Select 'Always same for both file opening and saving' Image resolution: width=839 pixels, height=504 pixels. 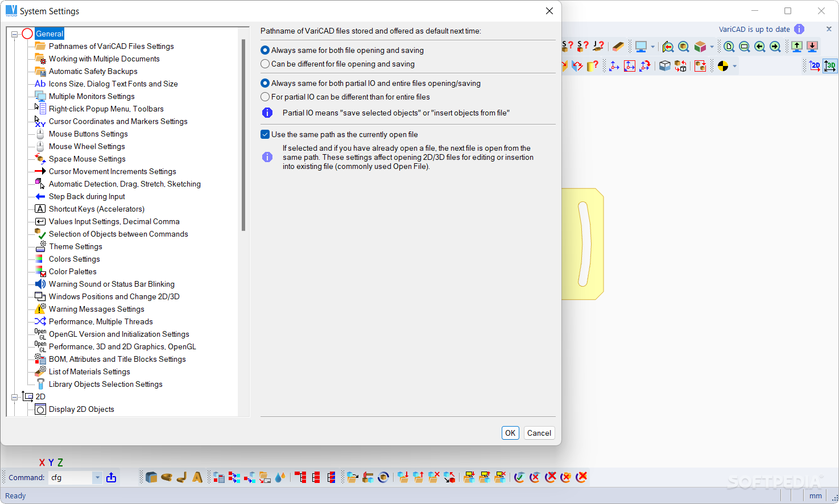tap(342, 50)
